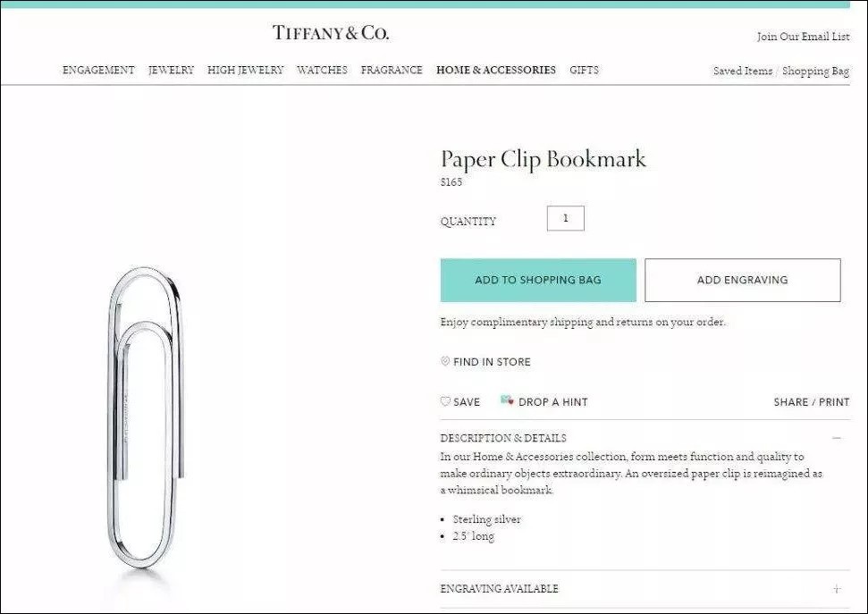Open the Jewelry menu
This screenshot has width=868, height=614.
[x=171, y=70]
